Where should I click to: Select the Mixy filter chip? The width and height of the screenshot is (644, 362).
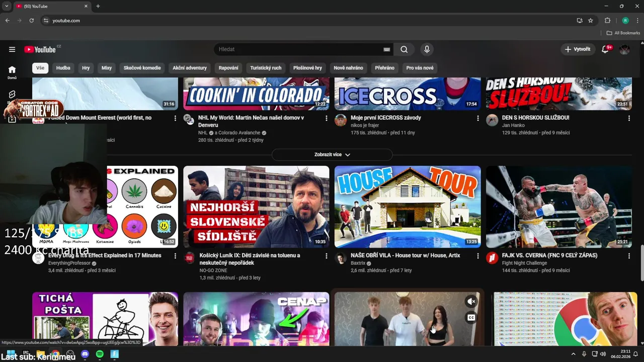coord(107,68)
